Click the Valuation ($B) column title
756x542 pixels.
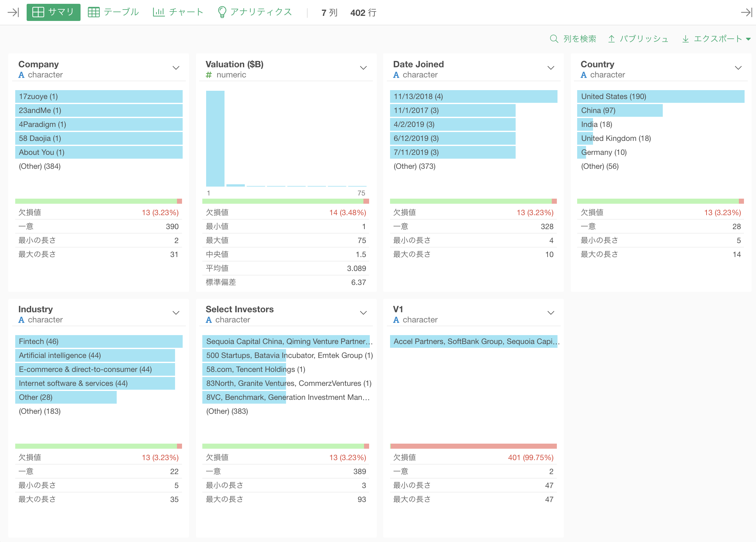(x=234, y=64)
